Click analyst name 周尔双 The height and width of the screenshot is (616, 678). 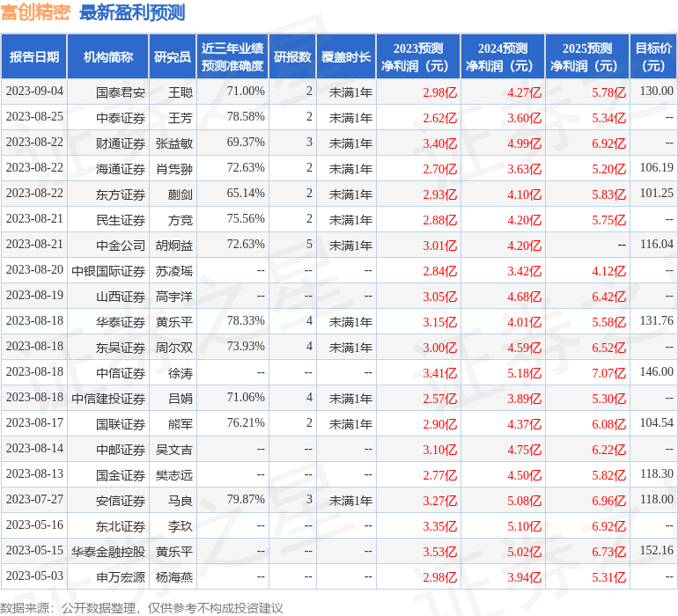[174, 347]
